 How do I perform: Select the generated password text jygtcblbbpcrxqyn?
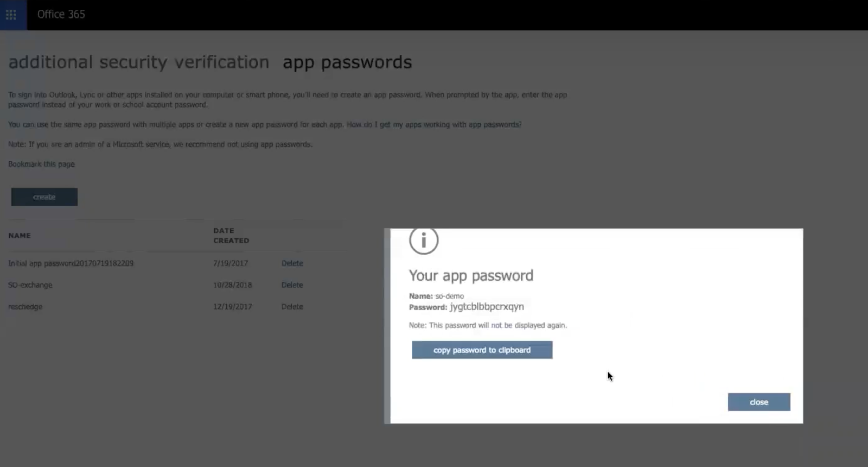coord(487,307)
